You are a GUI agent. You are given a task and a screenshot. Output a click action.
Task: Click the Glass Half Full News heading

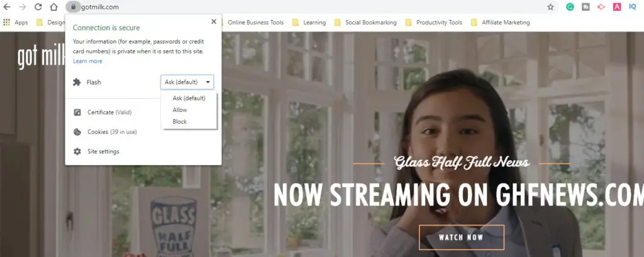[462, 163]
